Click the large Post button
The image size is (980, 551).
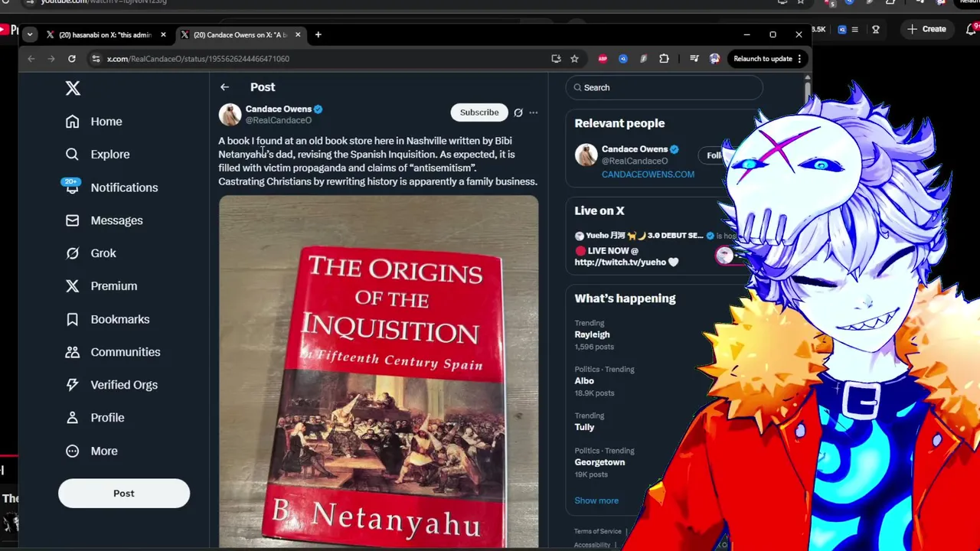coord(123,494)
